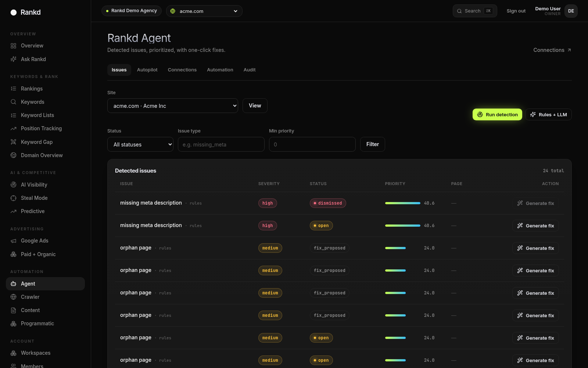Click the Predictive trend icon

tap(14, 211)
